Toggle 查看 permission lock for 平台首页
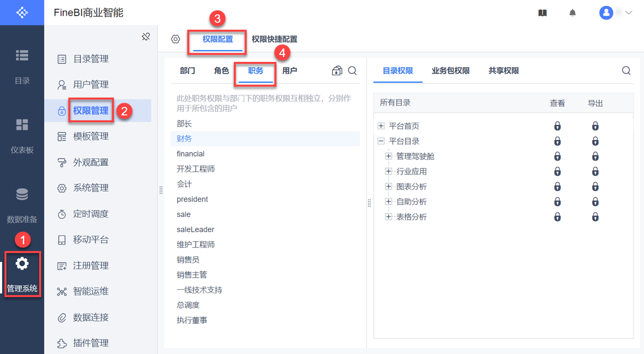Screen dimensions: 644x354 tap(557, 126)
